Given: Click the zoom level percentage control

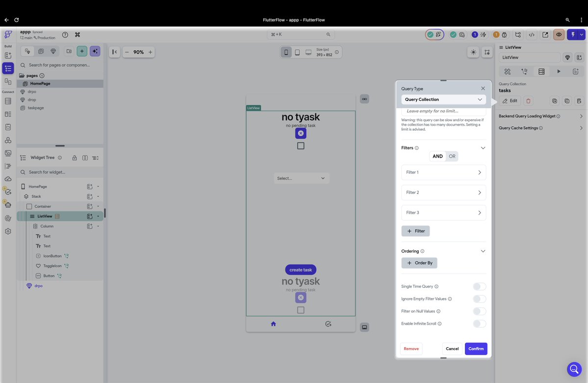Looking at the screenshot, I should click(x=138, y=52).
